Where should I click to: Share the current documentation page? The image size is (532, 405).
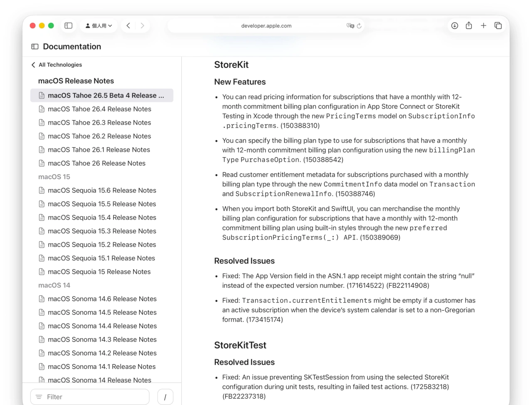pos(469,25)
